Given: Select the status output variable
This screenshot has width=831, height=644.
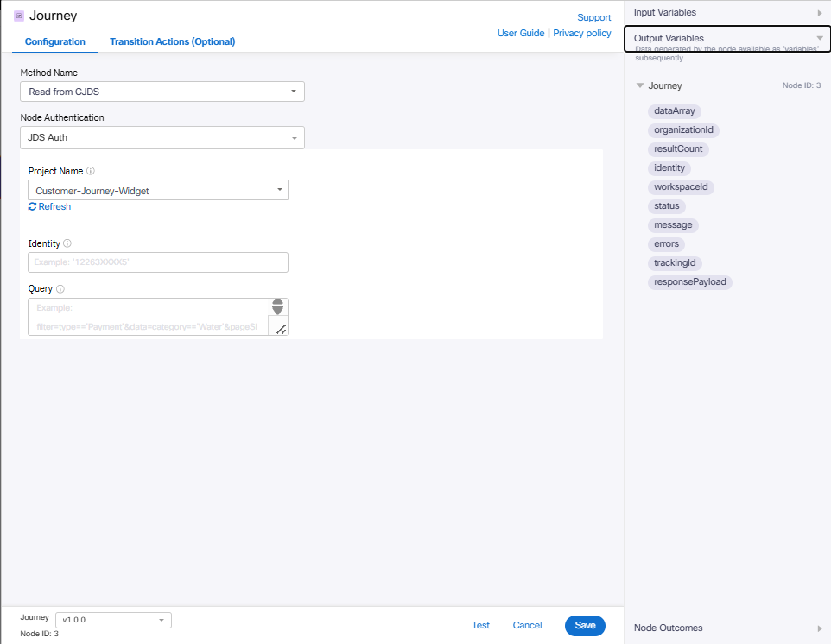Looking at the screenshot, I should coord(667,206).
